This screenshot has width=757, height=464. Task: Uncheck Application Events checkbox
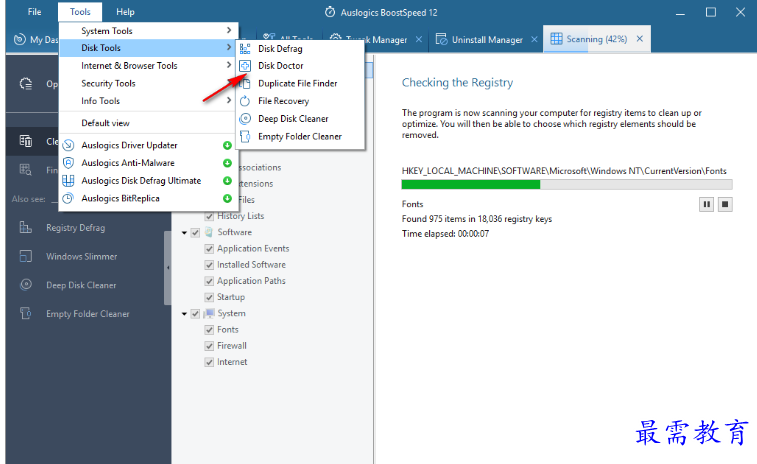pos(209,249)
